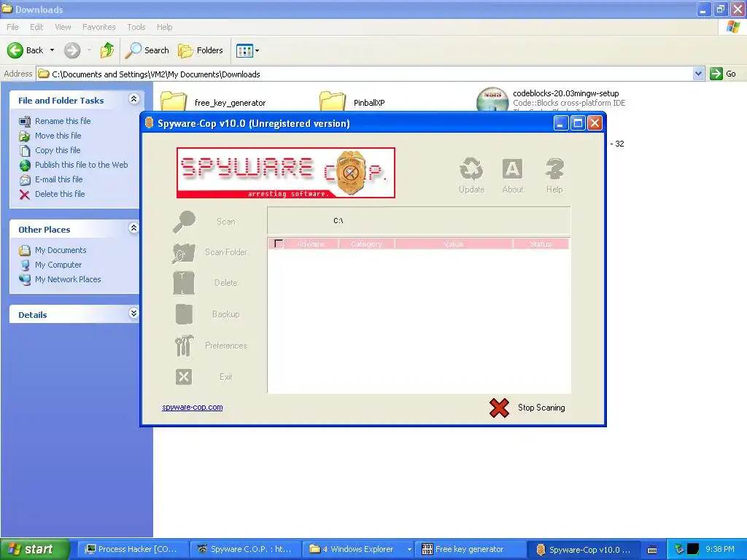
Task: Select the codeblocks-20.03mingw-setup installer icon
Action: (x=492, y=99)
